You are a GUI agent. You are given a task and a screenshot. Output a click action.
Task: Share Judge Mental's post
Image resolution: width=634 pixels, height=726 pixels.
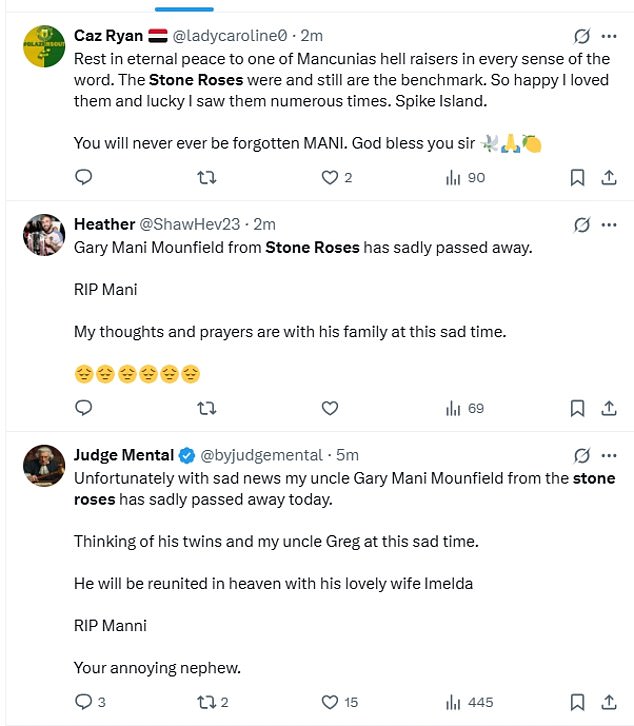[608, 702]
